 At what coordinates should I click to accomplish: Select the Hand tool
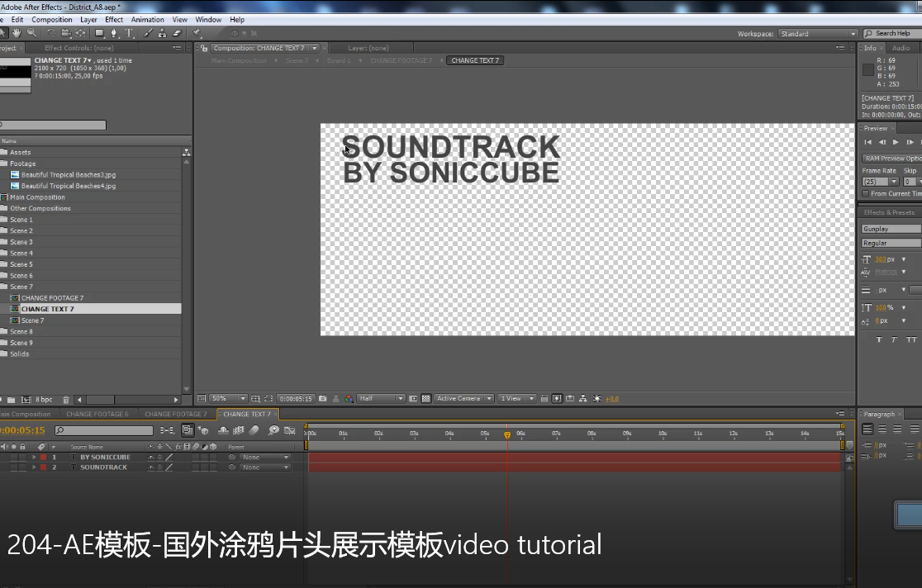coord(17,33)
